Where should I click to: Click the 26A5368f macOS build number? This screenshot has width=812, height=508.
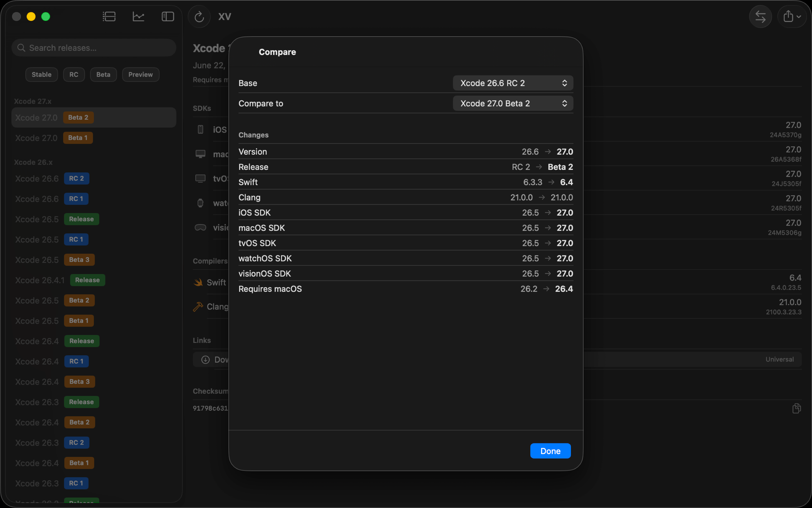pyautogui.click(x=786, y=159)
